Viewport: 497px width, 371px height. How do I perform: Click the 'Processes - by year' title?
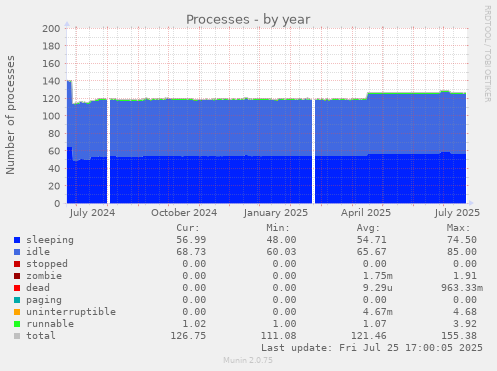[248, 20]
